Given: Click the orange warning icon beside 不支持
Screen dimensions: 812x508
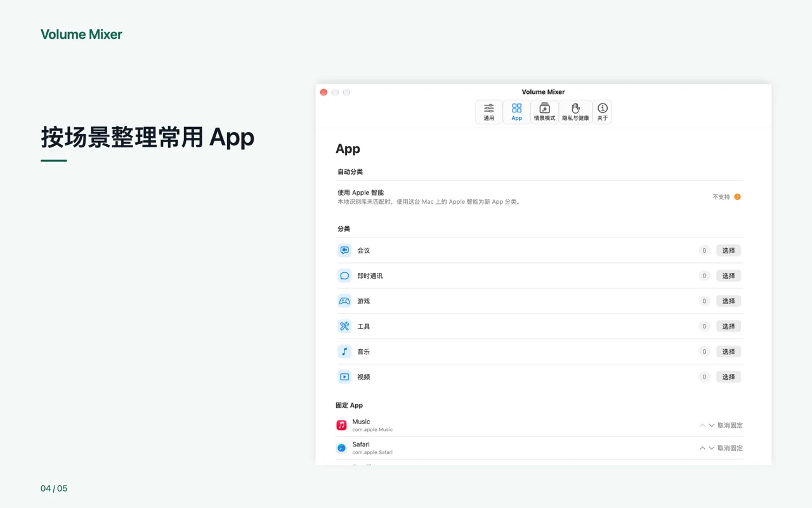Looking at the screenshot, I should coord(737,197).
